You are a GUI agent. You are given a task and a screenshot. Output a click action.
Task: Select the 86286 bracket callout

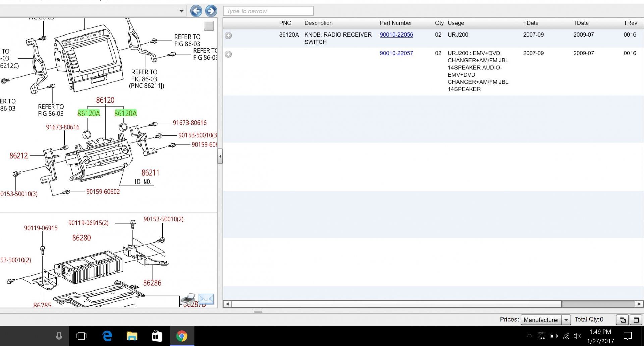[x=152, y=283]
